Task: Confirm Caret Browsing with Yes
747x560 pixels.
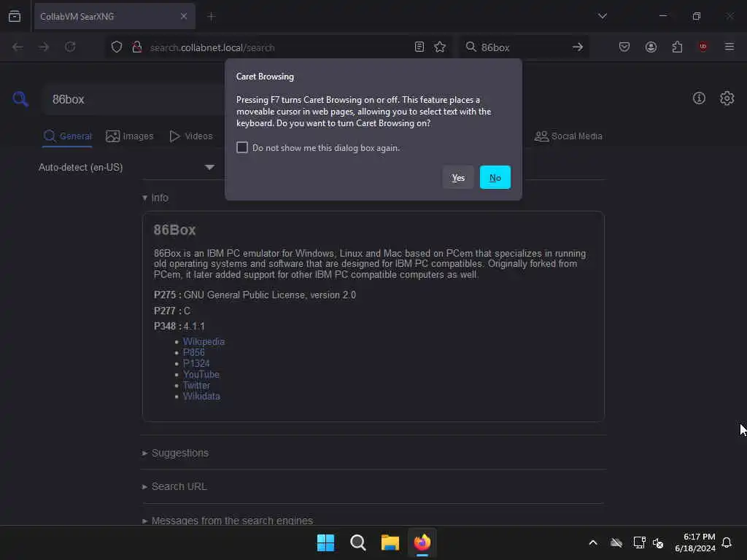Action: pos(458,178)
